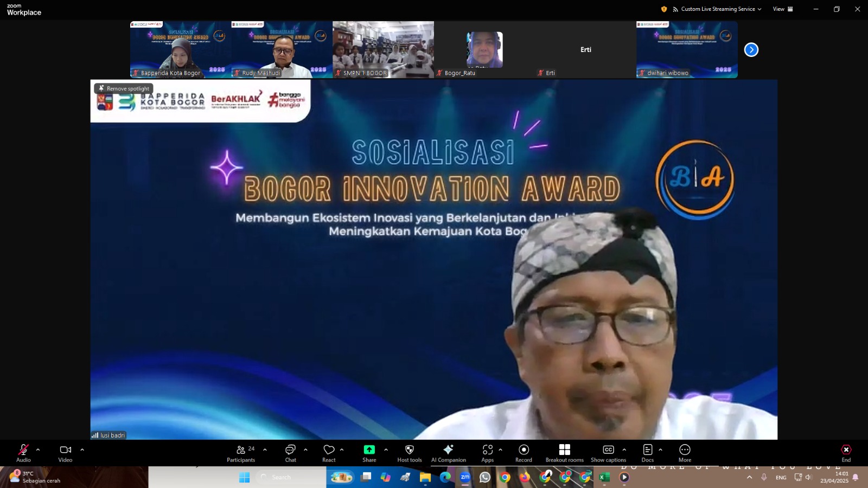Click the meeting security shield icon
868x488 pixels.
point(664,9)
